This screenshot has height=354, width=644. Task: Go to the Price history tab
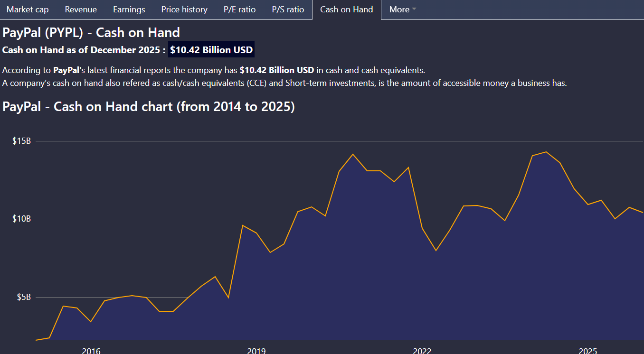(x=184, y=9)
